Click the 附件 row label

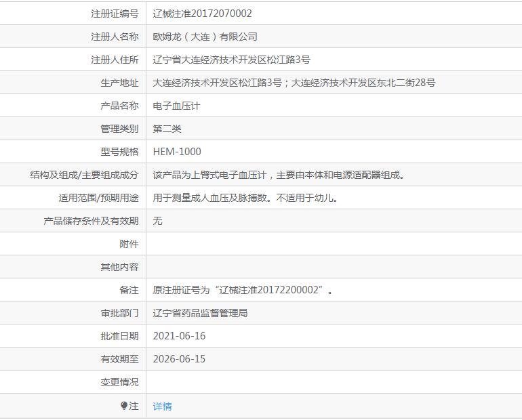(x=129, y=244)
